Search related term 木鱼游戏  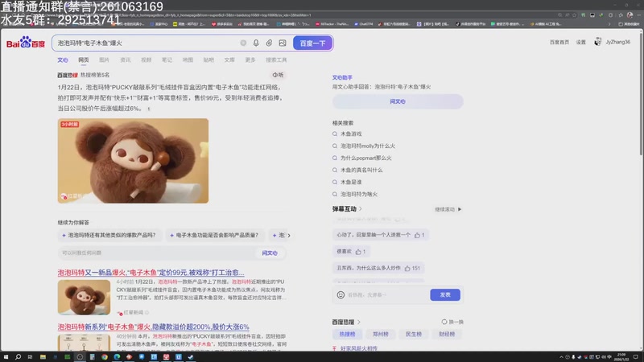point(351,134)
